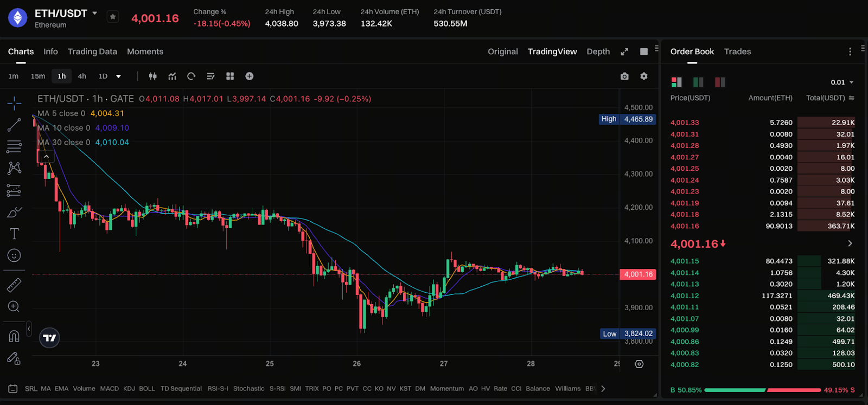The image size is (868, 405).
Task: Add the MACD indicator
Action: 109,389
